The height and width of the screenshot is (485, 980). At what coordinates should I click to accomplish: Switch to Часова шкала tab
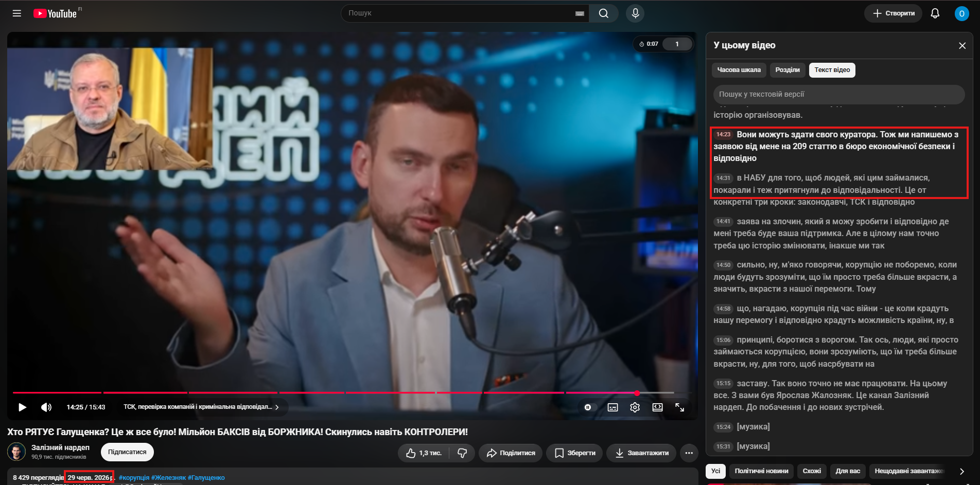click(739, 70)
